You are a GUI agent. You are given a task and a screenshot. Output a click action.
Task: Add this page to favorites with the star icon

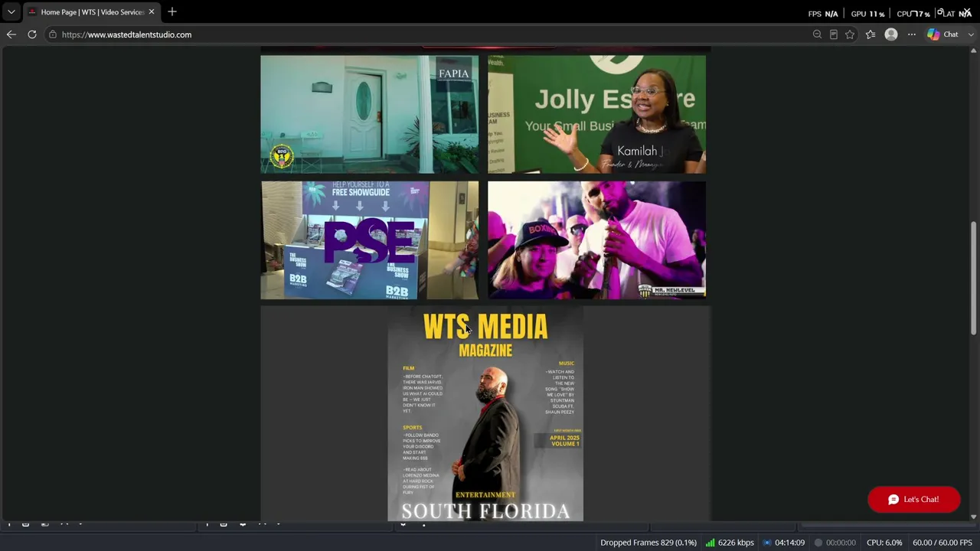point(850,34)
